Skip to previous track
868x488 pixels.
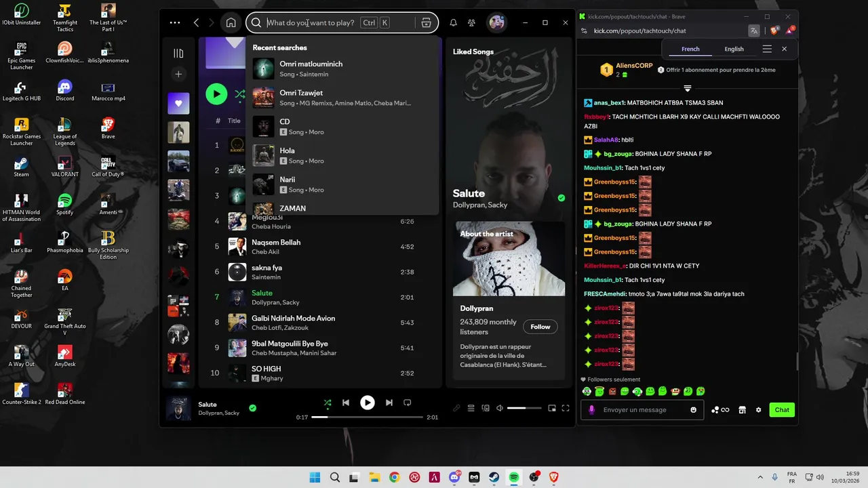[346, 403]
